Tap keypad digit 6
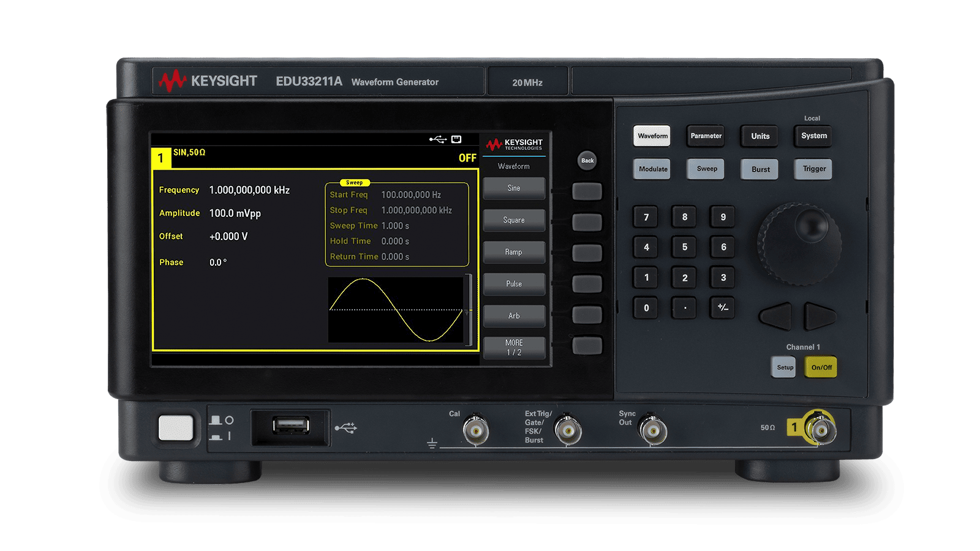Screen dimensions: 980x551 tap(723, 247)
